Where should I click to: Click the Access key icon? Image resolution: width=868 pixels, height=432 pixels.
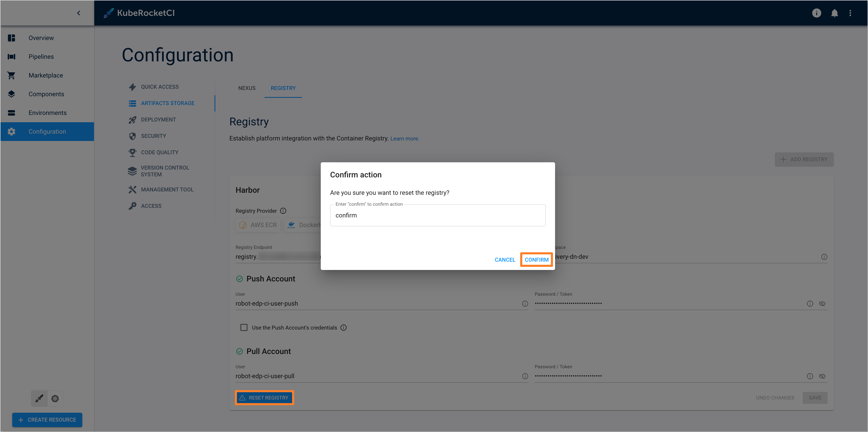133,206
